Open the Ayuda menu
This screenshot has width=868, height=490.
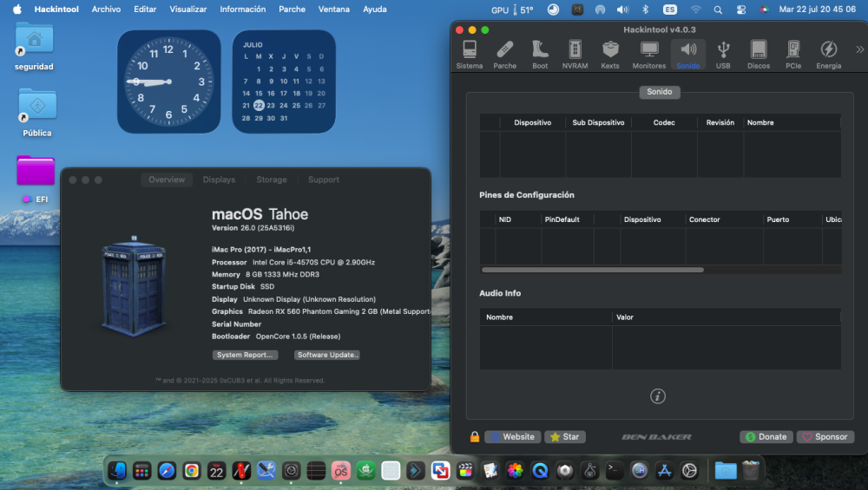coord(375,10)
